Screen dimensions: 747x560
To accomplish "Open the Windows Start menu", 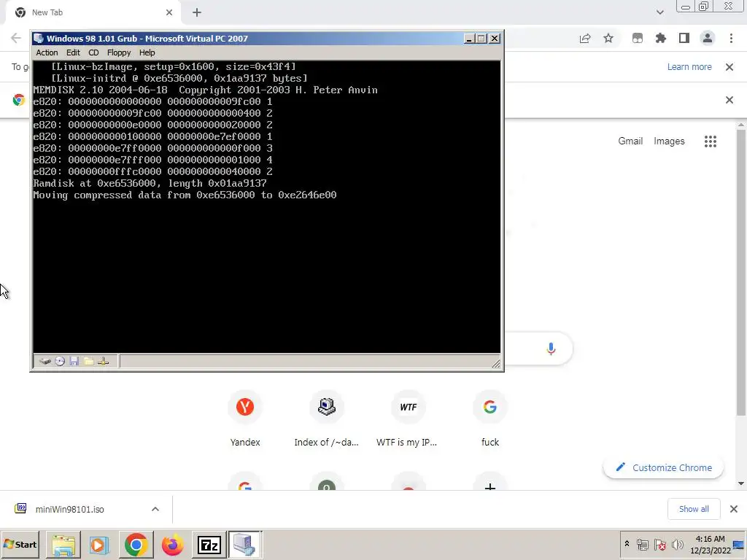I will pyautogui.click(x=20, y=544).
